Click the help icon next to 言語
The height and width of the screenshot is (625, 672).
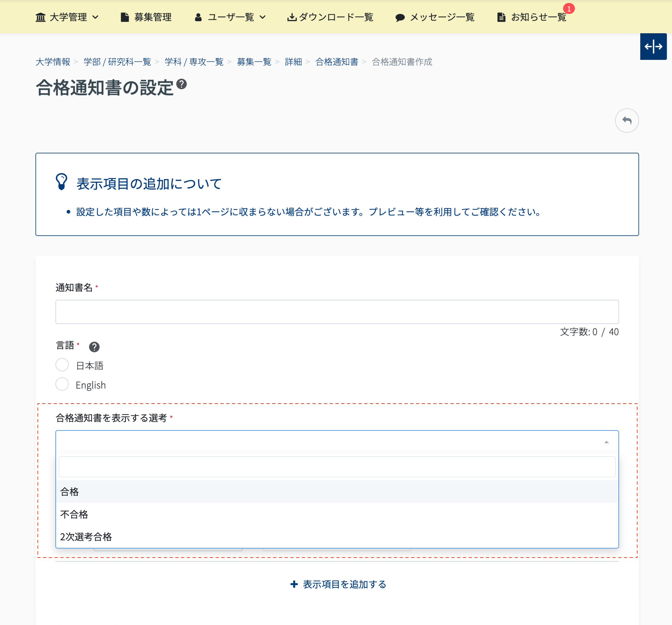[94, 347]
